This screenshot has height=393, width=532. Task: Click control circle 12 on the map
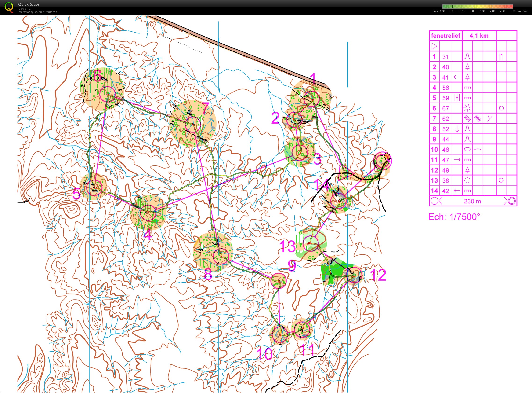[354, 275]
